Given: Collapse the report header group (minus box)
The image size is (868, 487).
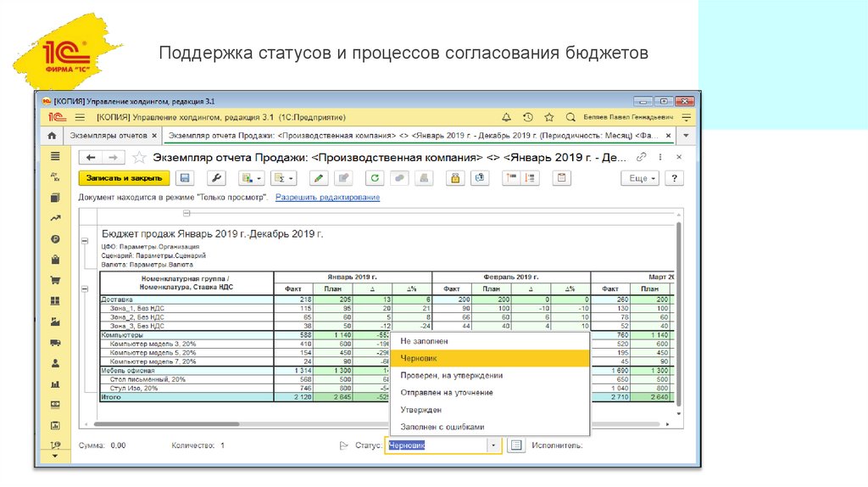Looking at the screenshot, I should [x=84, y=241].
